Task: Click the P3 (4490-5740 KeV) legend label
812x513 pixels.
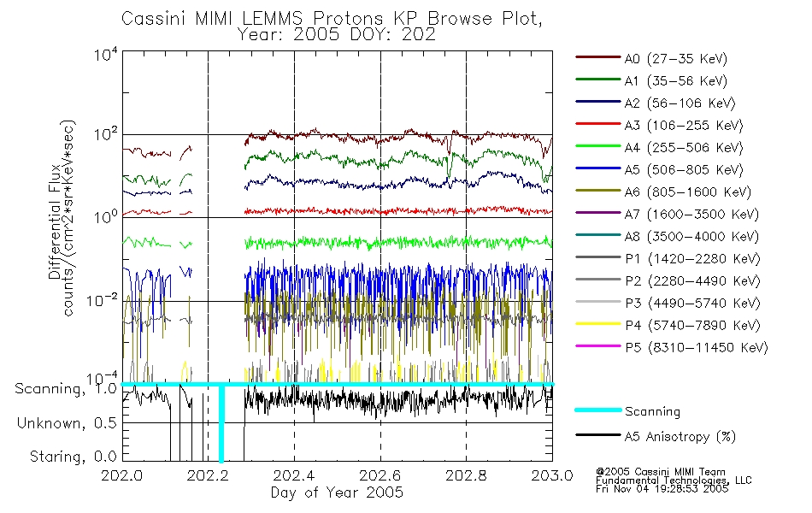Action: click(692, 304)
